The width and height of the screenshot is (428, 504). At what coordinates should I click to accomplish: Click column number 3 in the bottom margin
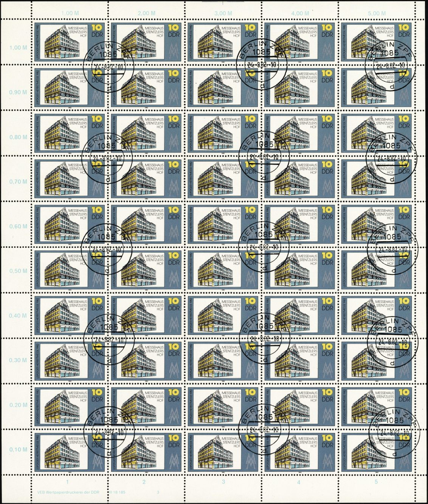tap(223, 482)
